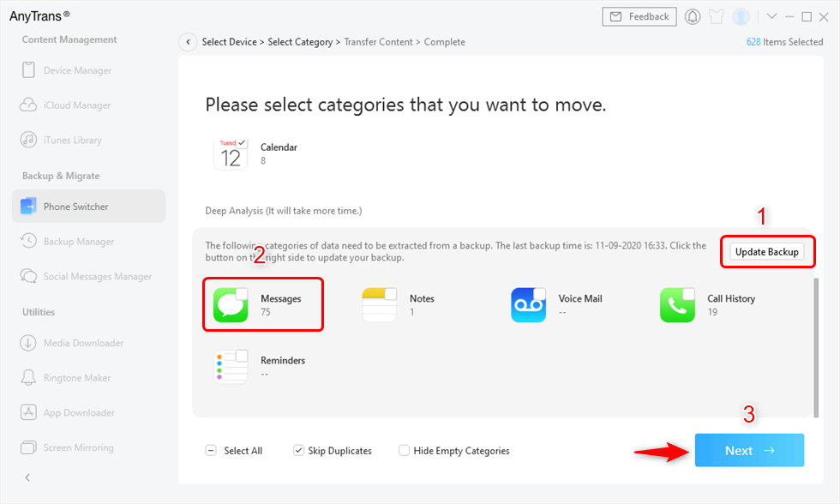Click the Next button
The width and height of the screenshot is (840, 504).
[749, 450]
